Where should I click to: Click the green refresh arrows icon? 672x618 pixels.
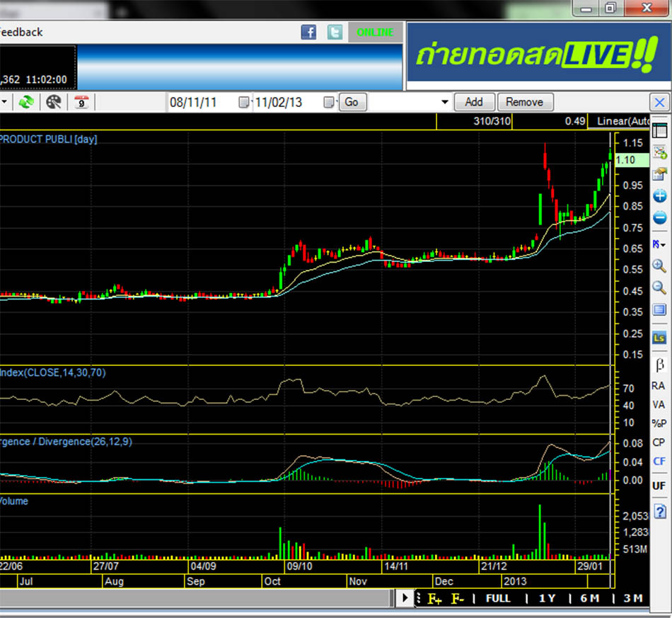26,102
